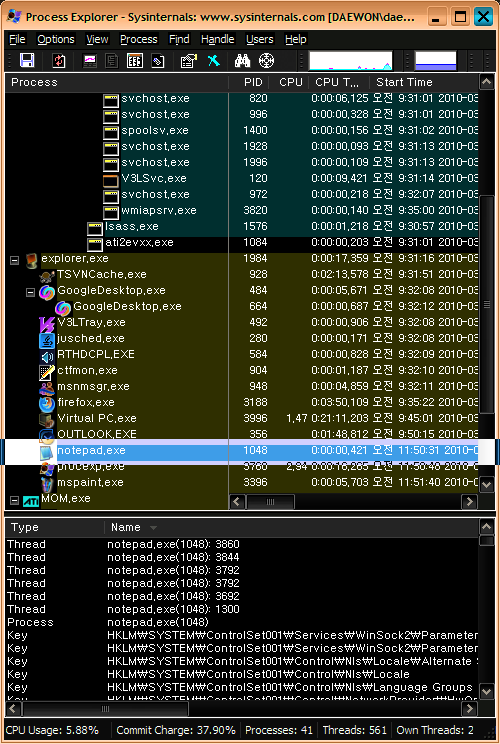Click the Kill Process X icon
This screenshot has height=744, width=500.
(x=213, y=61)
